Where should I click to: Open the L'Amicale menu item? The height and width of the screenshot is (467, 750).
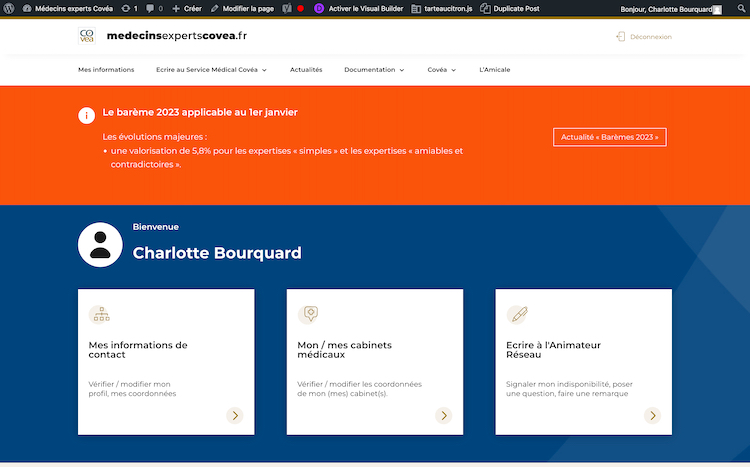496,70
